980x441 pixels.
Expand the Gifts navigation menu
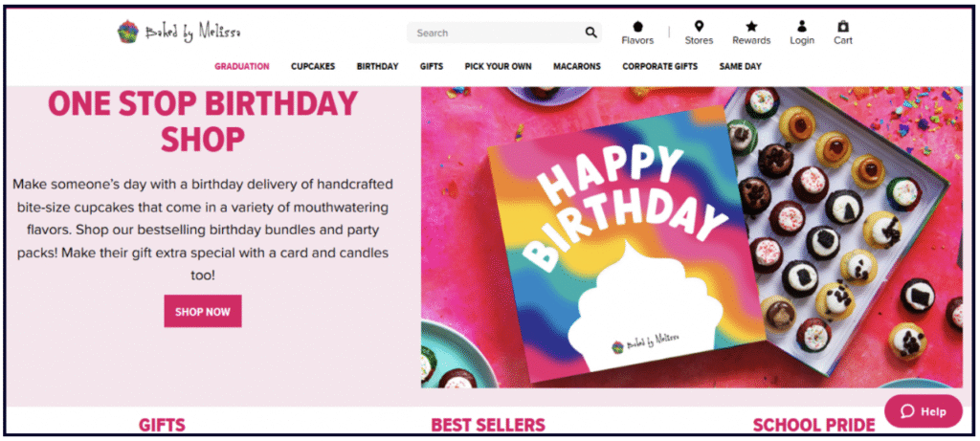click(431, 67)
